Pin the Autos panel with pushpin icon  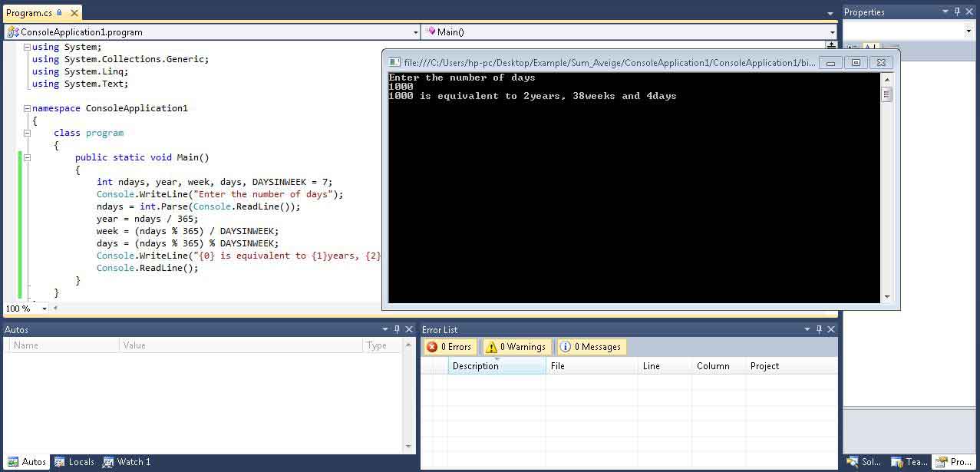click(x=397, y=329)
